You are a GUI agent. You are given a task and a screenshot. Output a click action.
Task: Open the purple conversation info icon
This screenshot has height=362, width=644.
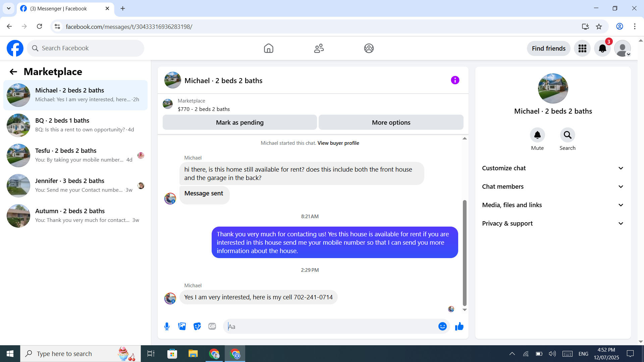[455, 80]
